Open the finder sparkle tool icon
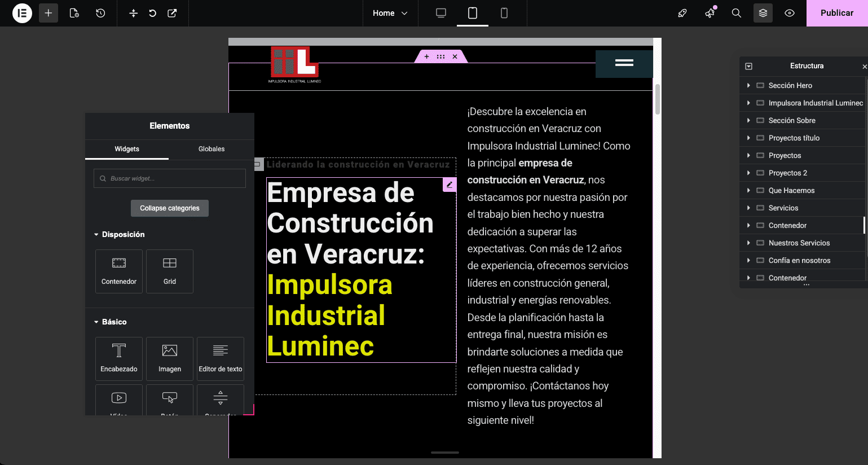The height and width of the screenshot is (465, 868). (133, 13)
